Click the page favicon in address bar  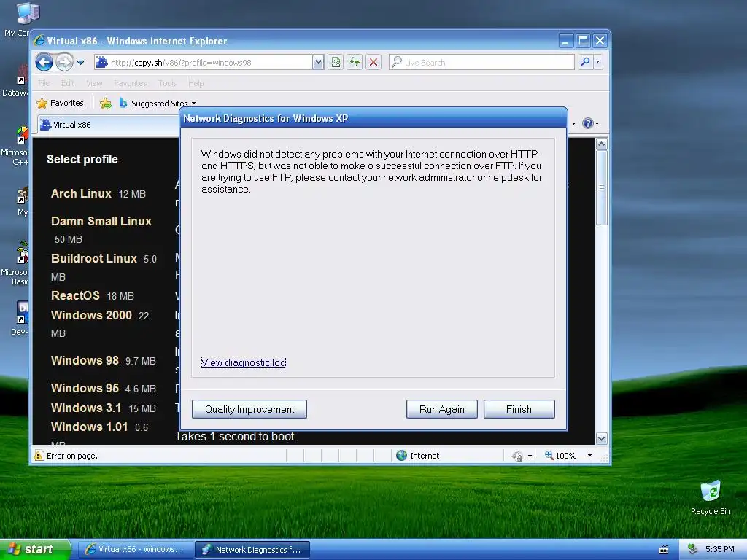(101, 63)
